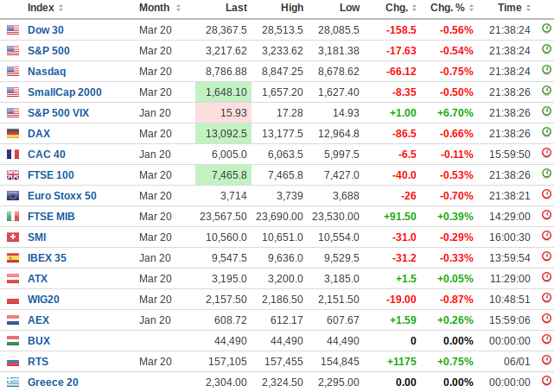
Task: Click the German flag beside DAX
Action: click(13, 134)
